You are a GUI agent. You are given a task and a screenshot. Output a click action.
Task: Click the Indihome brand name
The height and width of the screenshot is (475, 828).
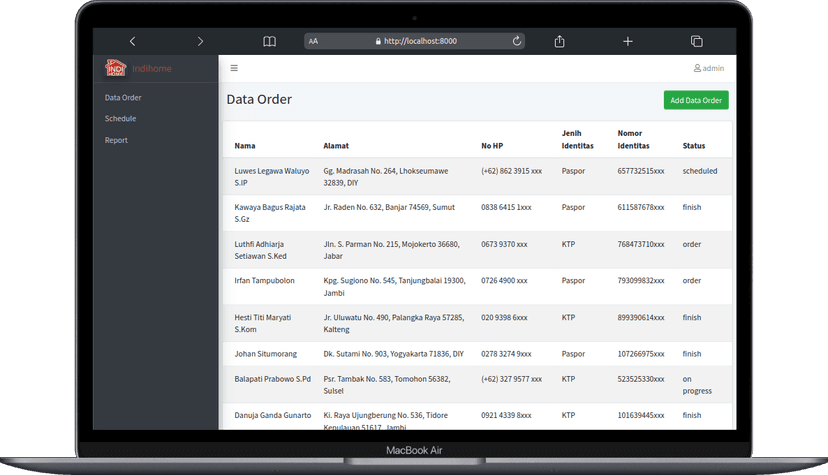[152, 69]
